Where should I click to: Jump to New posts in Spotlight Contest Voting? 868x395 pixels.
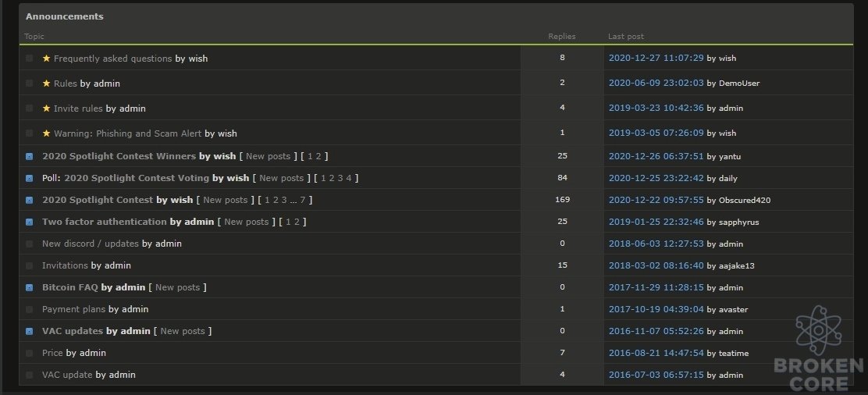[x=281, y=178]
